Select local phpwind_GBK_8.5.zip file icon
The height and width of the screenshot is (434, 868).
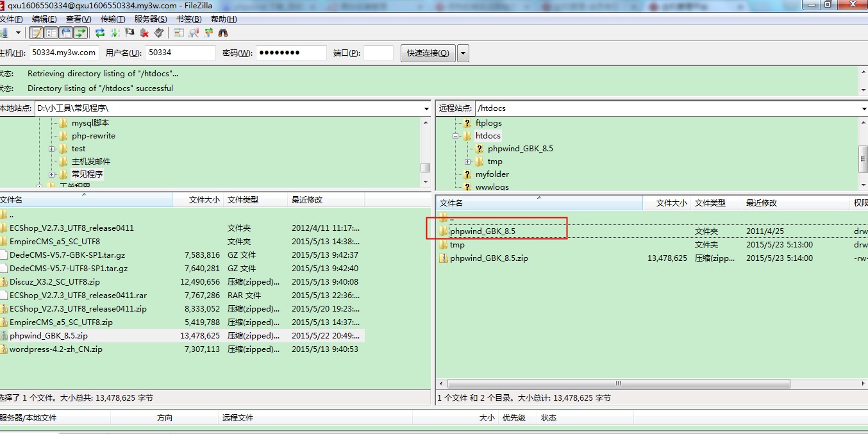[4, 336]
